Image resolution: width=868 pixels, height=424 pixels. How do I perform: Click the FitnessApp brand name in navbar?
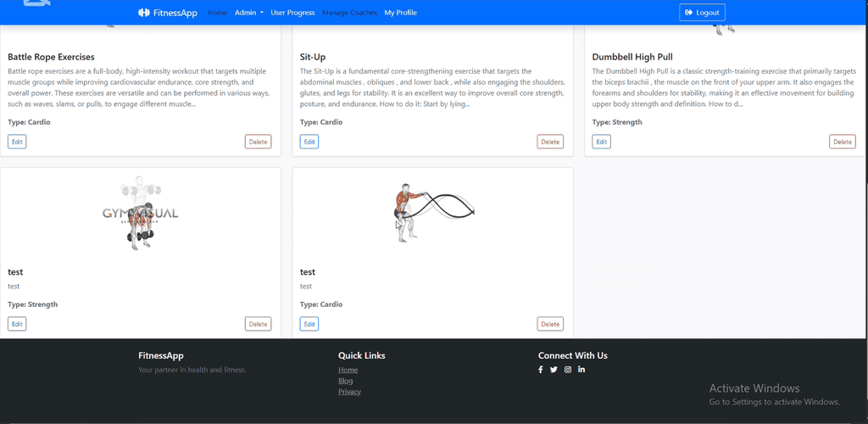[175, 13]
